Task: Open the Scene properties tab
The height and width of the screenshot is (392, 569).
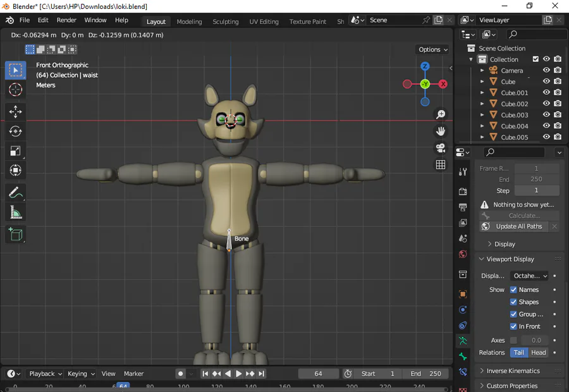Action: click(x=463, y=238)
